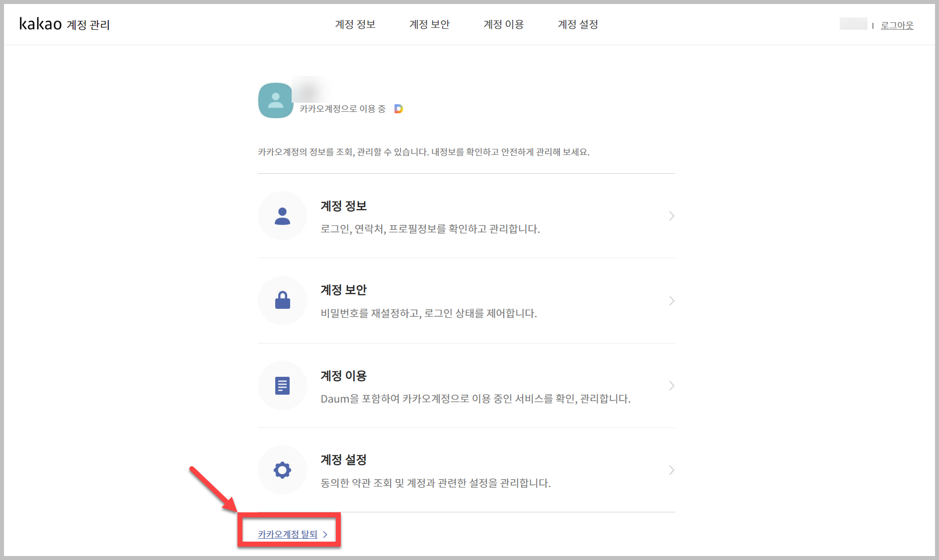Click the teal profile avatar image
Viewport: 939px width, 560px height.
tap(276, 100)
